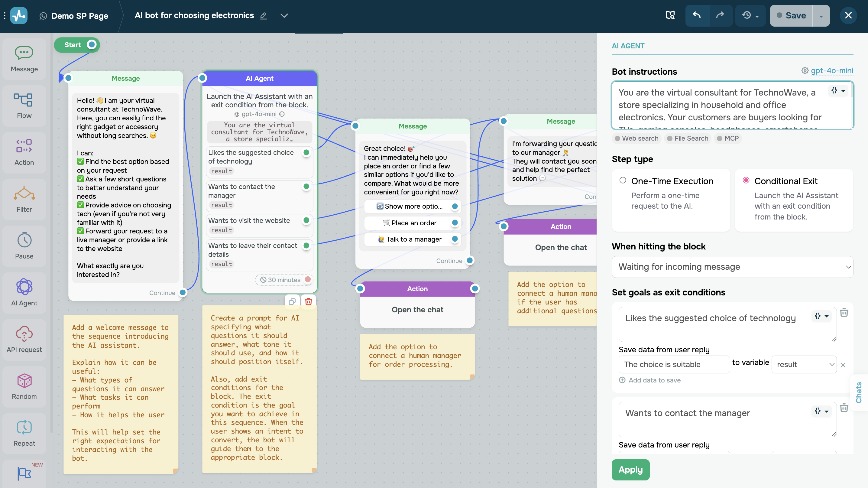
Task: Toggle Web search option
Action: 636,138
